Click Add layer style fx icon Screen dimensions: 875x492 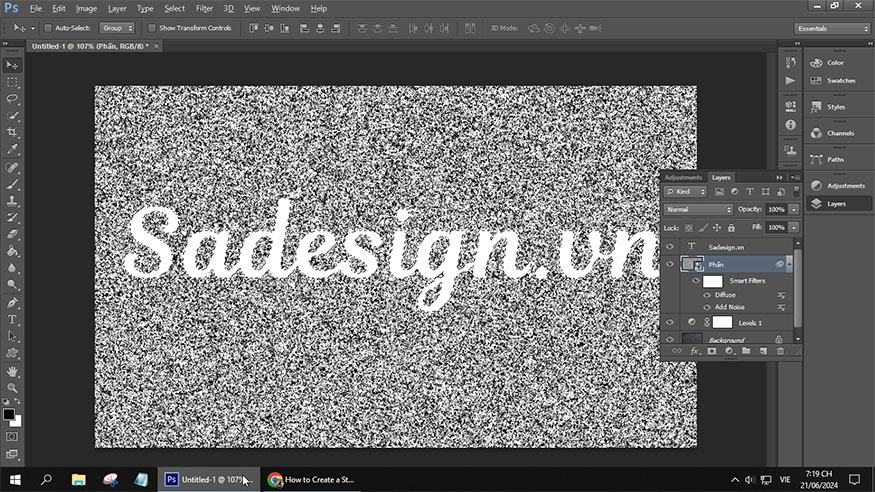[694, 351]
